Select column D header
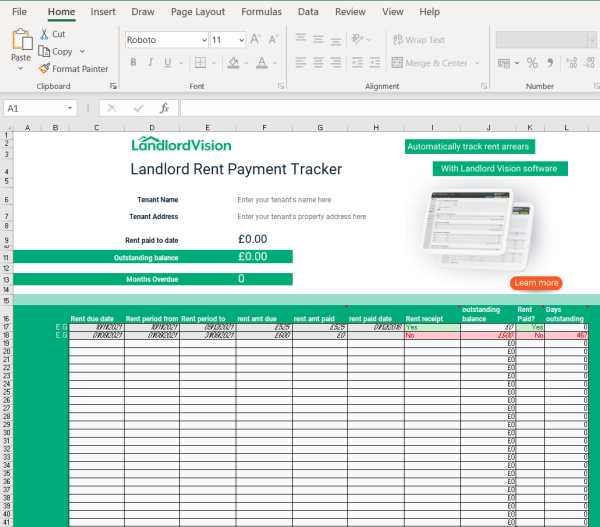Screen dimensions: 600x527 pos(152,127)
